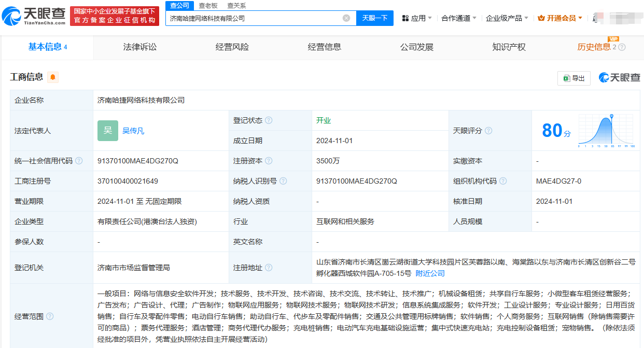The width and height of the screenshot is (644, 348).
Task: Click info icon beside 统一社会信用代码
Action: click(x=79, y=161)
